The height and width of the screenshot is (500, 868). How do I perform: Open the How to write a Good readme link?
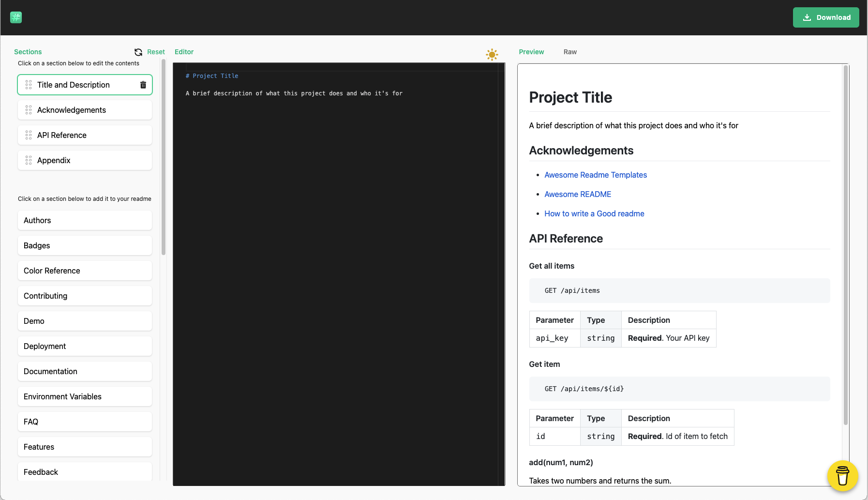594,213
